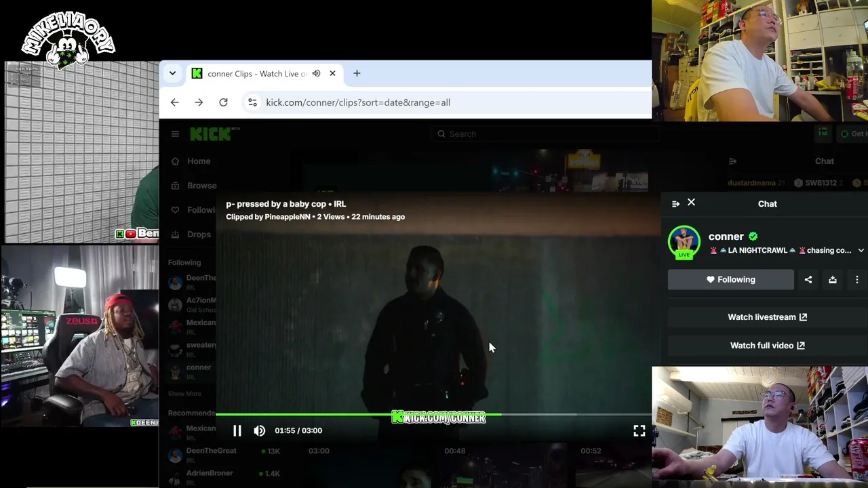The width and height of the screenshot is (868, 488).
Task: Open DeenThe... channel in Following list
Action: [192, 281]
